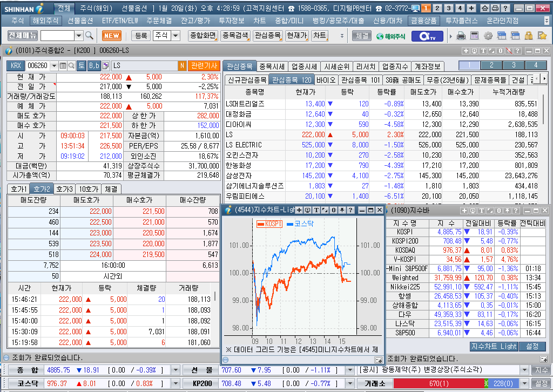This screenshot has width=553, height=392.
Task: Click the magnifier search icon beside 전체메뉴 box
Action: pos(89,36)
